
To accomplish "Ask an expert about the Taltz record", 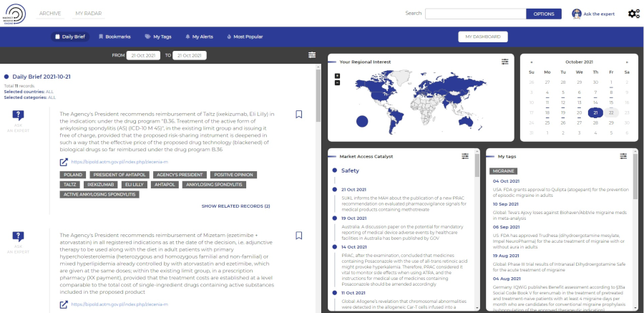I will [x=18, y=121].
